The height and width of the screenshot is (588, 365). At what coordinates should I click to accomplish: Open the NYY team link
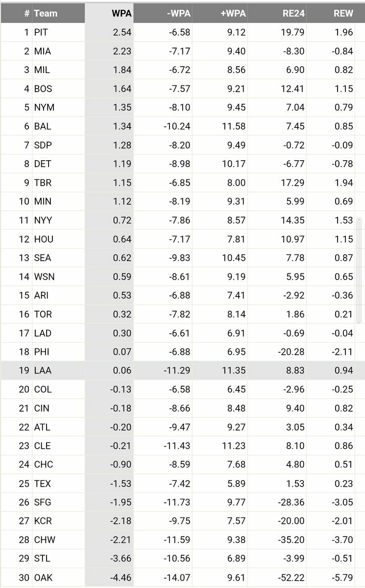[x=44, y=220]
